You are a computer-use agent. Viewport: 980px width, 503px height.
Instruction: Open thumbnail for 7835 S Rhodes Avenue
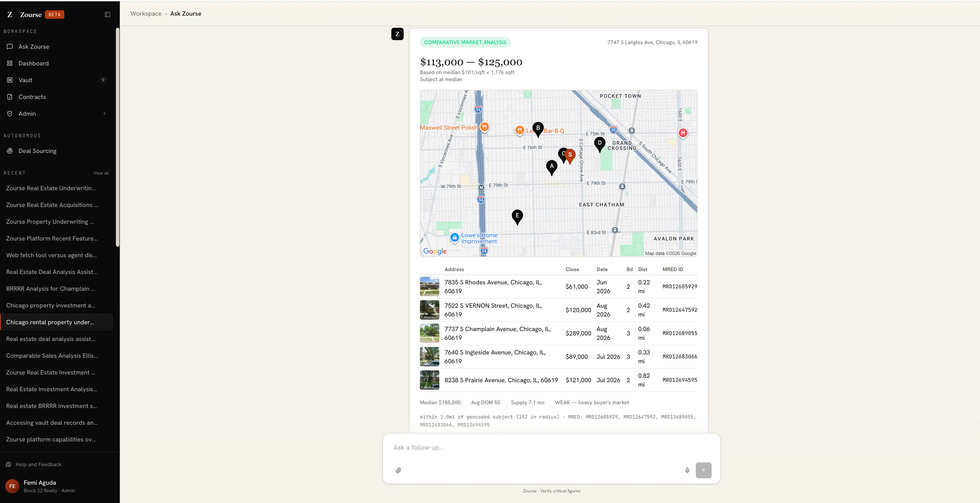(429, 287)
